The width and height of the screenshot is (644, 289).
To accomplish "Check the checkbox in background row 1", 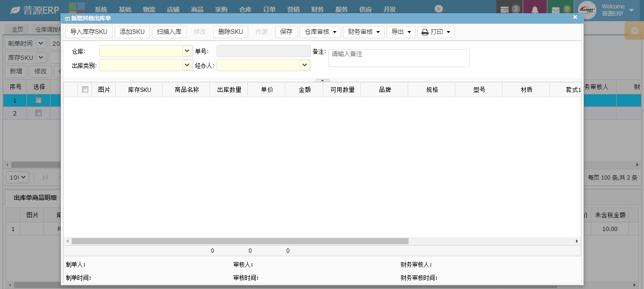I will click(39, 100).
